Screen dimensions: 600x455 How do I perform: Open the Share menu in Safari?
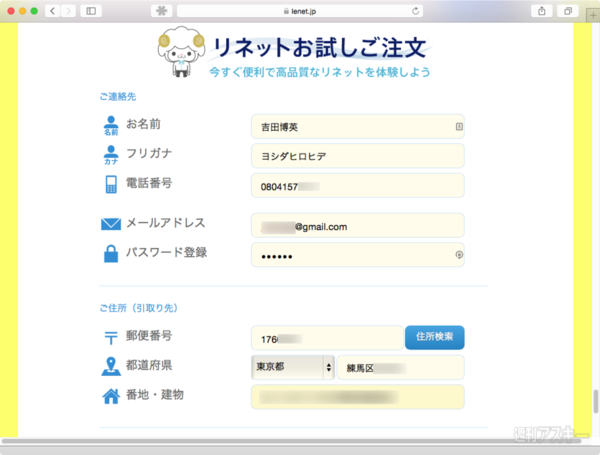pyautogui.click(x=542, y=11)
